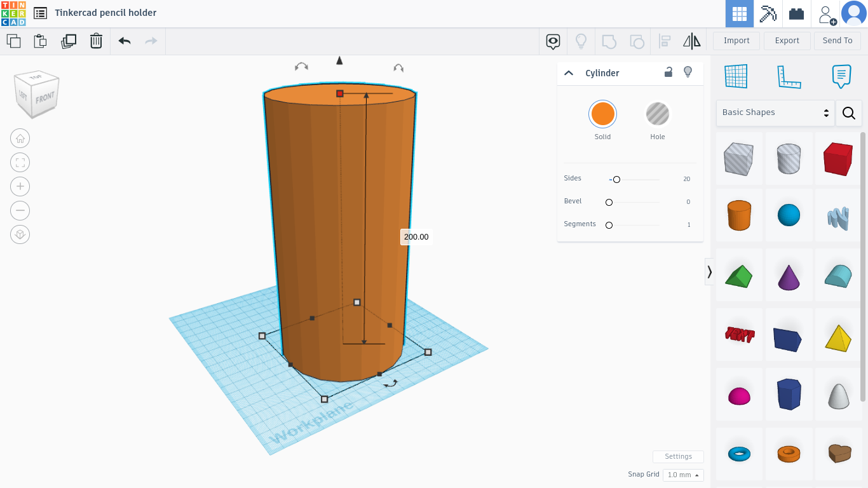Set the cylinder to Solid
The height and width of the screenshot is (488, 868).
coord(602,115)
